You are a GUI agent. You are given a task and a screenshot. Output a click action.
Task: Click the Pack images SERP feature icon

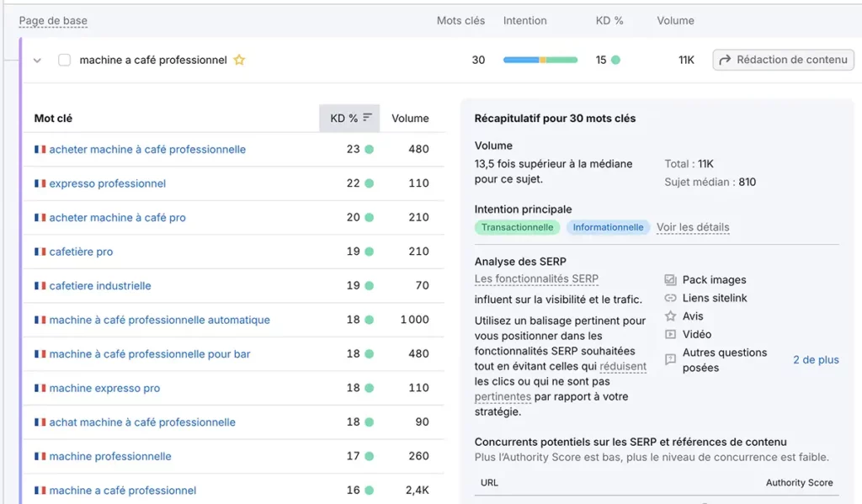(x=669, y=279)
